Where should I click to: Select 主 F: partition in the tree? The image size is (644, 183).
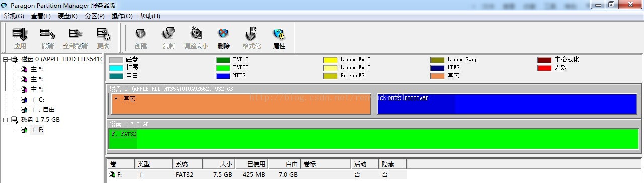37,130
